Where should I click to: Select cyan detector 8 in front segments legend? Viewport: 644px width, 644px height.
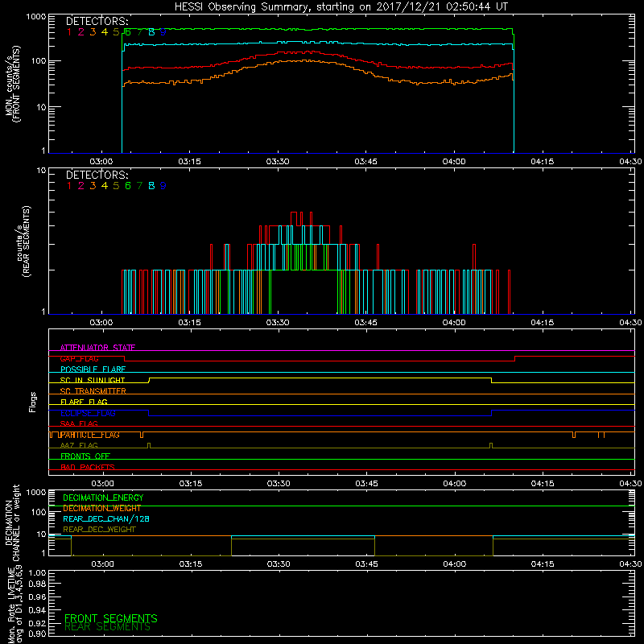tap(151, 32)
